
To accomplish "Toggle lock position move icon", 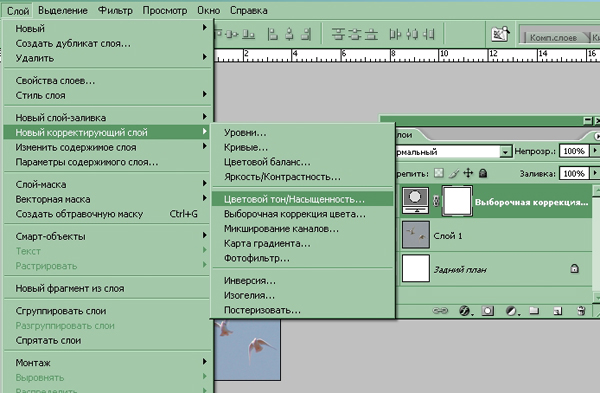I will [468, 173].
